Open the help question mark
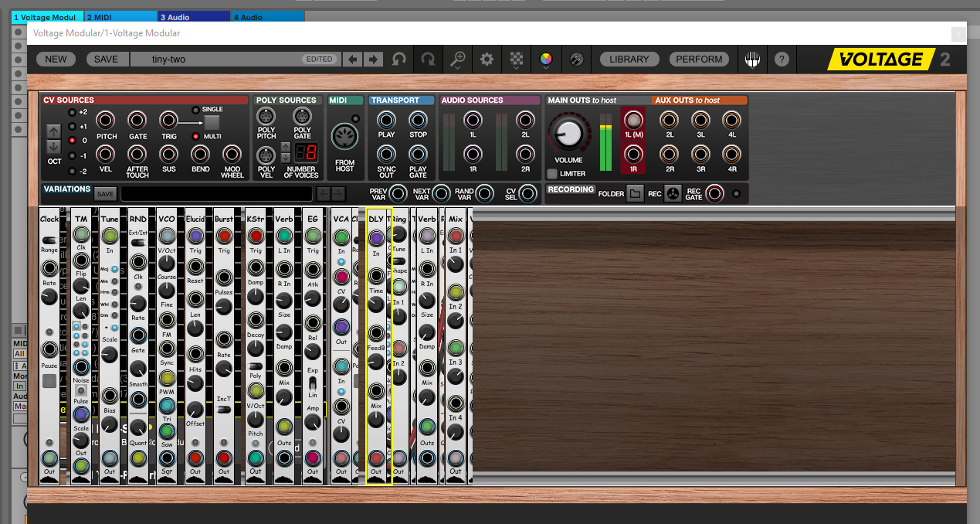 [x=782, y=59]
